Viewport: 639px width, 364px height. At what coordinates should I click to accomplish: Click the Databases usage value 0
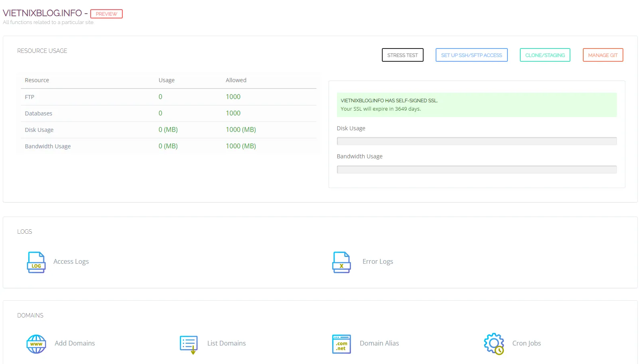coord(160,113)
